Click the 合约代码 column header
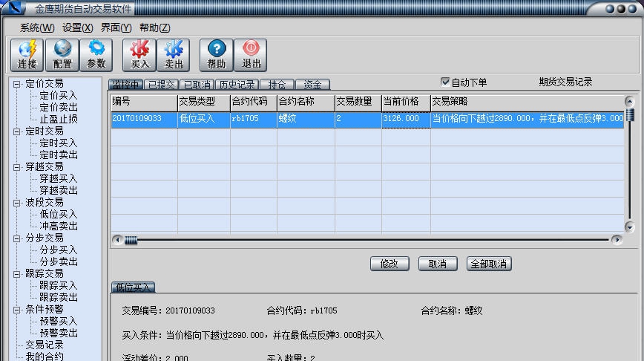Screen dimensions: 644x361 (254, 103)
